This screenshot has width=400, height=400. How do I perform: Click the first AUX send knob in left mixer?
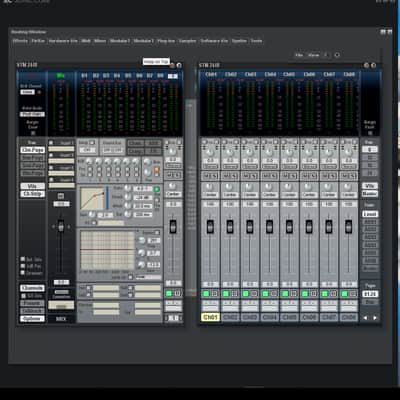tap(89, 162)
